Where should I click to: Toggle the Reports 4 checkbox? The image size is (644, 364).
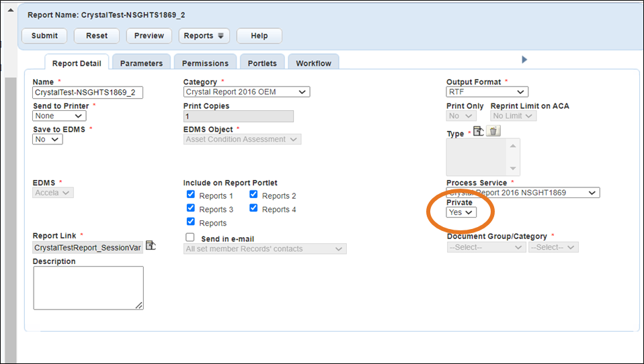pyautogui.click(x=254, y=209)
